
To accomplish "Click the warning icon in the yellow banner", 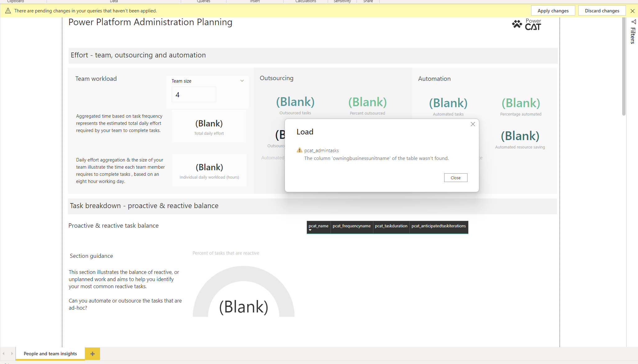I will click(x=8, y=11).
